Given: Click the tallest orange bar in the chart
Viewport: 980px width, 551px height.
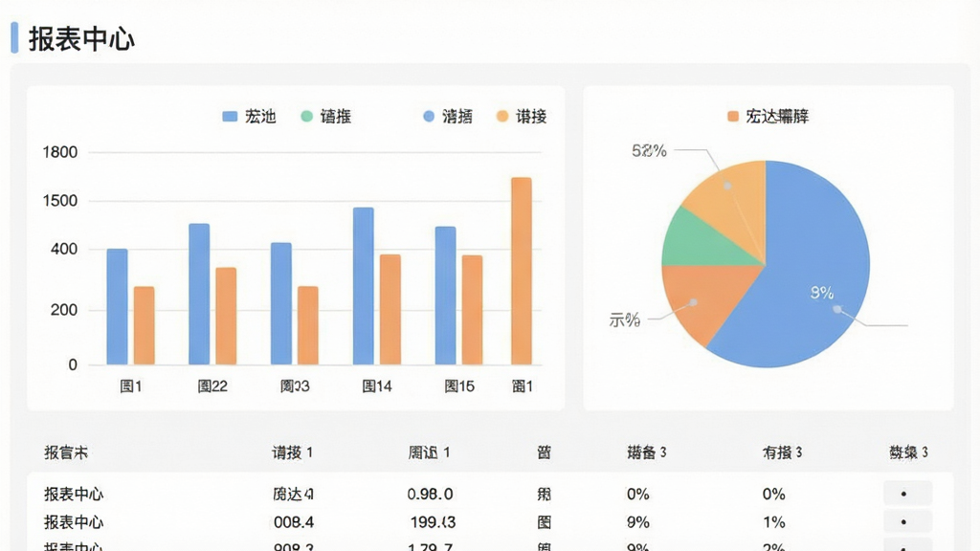Looking at the screenshot, I should [x=522, y=271].
